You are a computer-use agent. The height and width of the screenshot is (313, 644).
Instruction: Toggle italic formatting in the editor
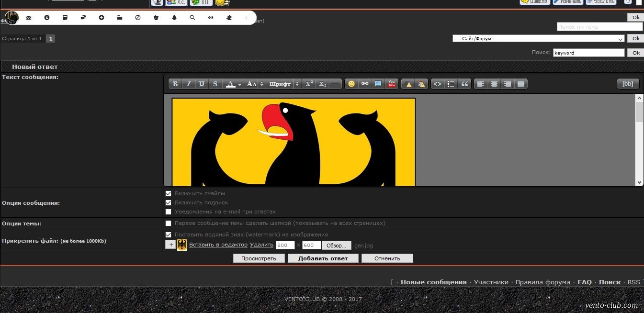click(189, 84)
